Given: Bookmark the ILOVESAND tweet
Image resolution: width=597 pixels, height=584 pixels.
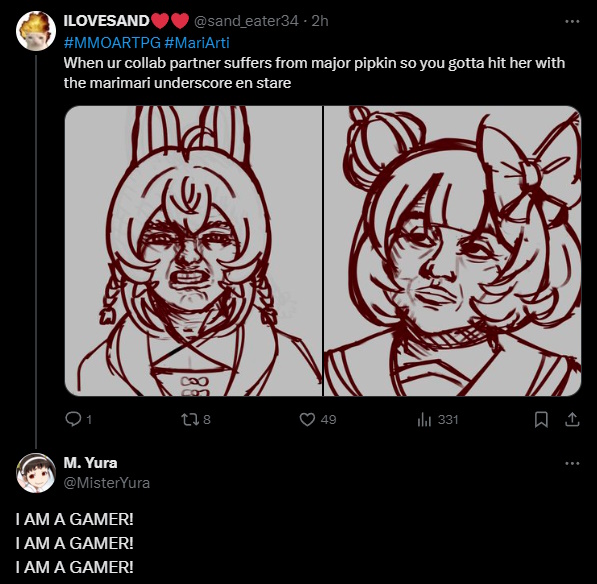Looking at the screenshot, I should click(541, 420).
